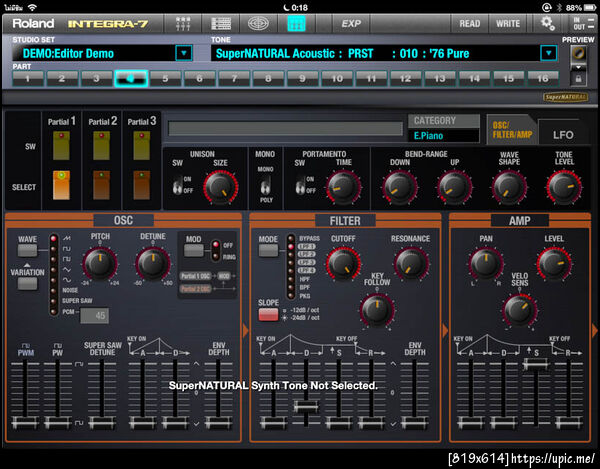The height and width of the screenshot is (469, 600).
Task: Click the TONE LEVEL knob
Action: (x=564, y=187)
